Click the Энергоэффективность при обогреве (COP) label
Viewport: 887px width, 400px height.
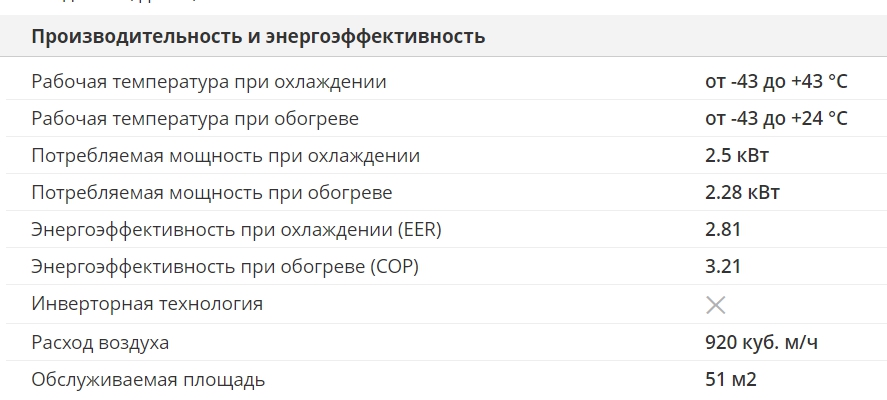[225, 266]
